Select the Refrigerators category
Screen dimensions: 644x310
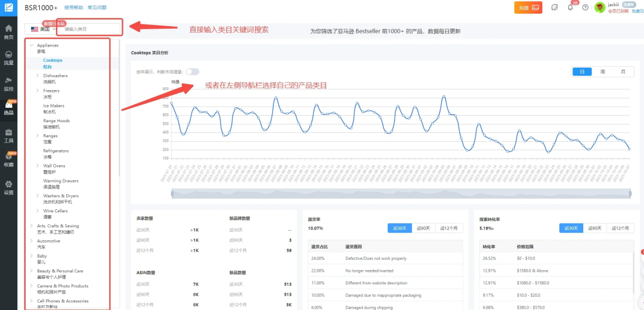point(56,154)
